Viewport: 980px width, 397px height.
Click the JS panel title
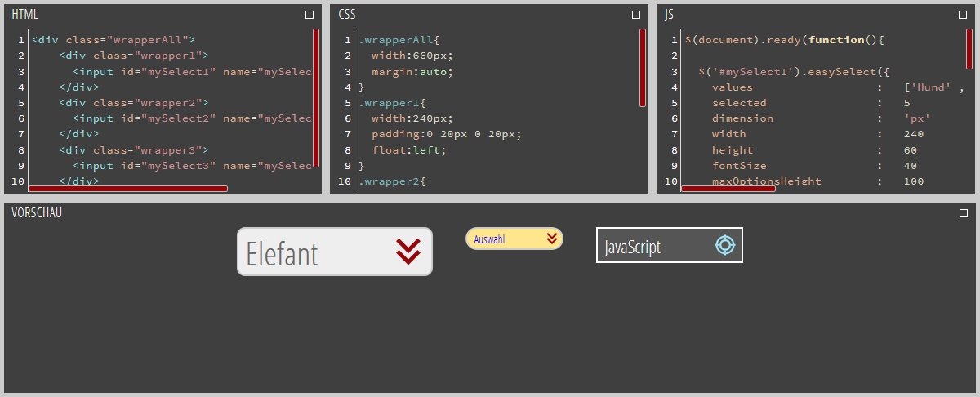pos(670,15)
